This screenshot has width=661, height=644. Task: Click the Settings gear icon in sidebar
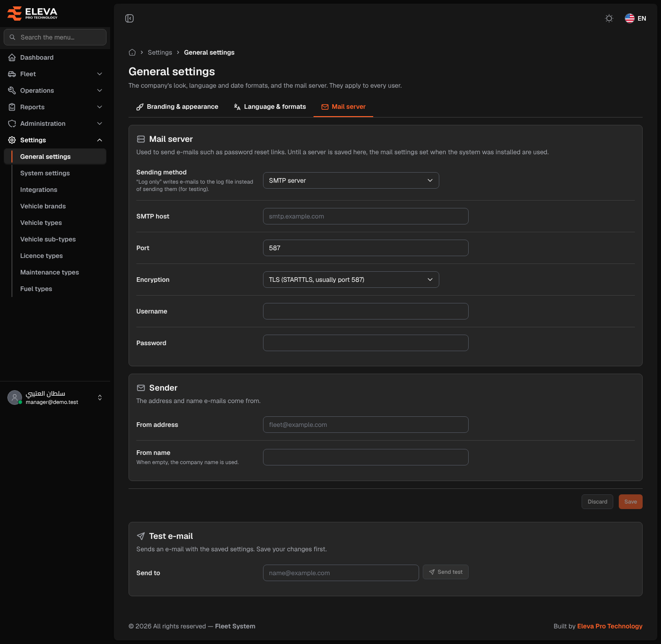pyautogui.click(x=12, y=140)
